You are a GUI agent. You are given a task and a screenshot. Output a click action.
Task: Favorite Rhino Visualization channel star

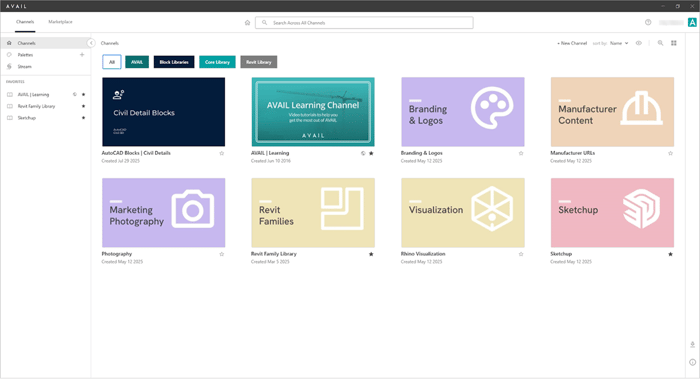521,254
